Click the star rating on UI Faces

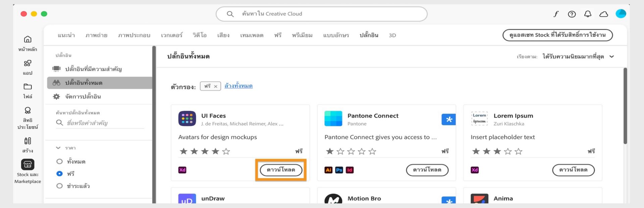click(205, 151)
